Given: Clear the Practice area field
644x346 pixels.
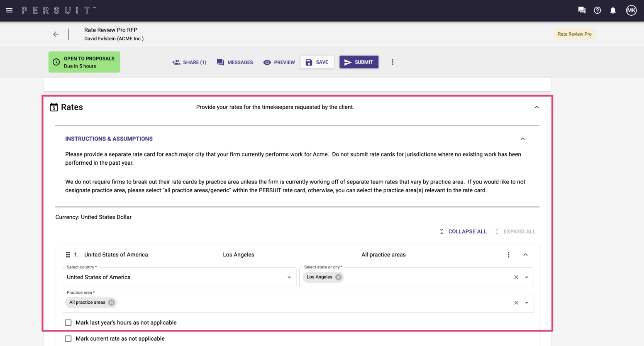Looking at the screenshot, I should (x=516, y=303).
